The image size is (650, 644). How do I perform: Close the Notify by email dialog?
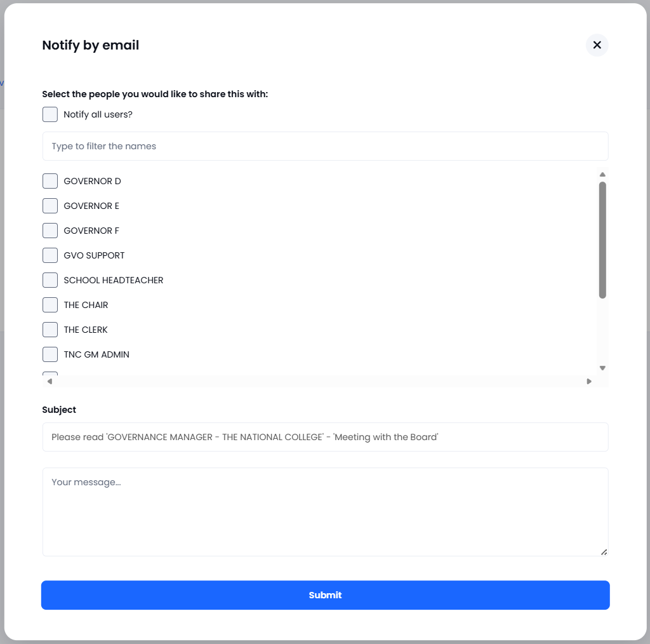[x=597, y=45]
